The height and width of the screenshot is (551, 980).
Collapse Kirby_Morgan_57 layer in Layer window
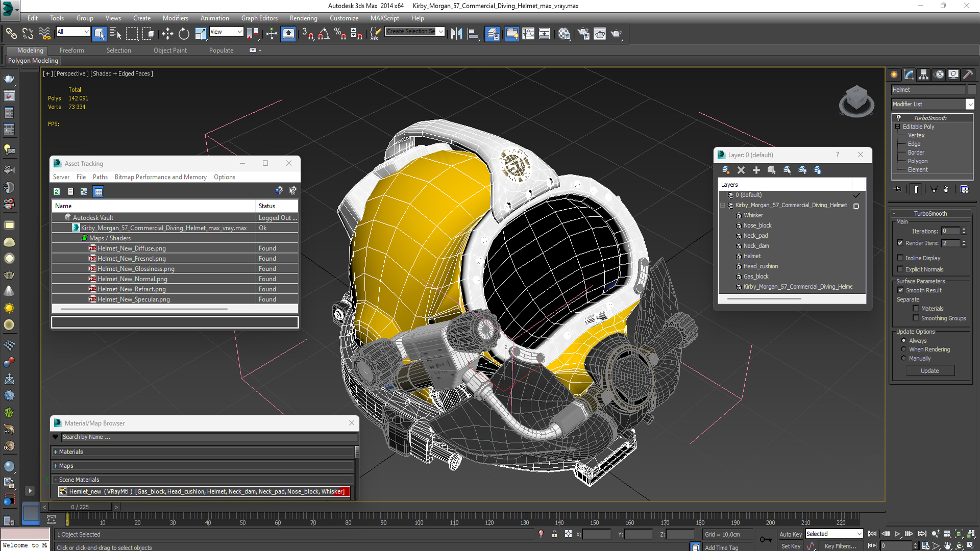(723, 205)
